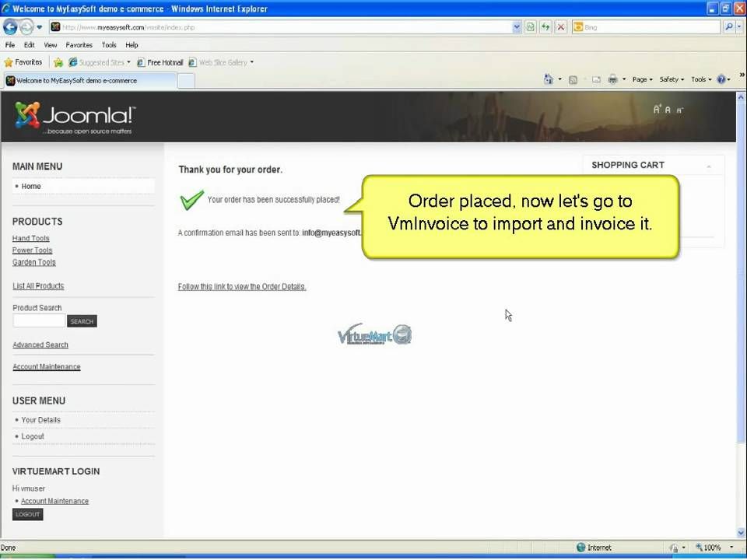Increase font size with A+ icon
The image size is (747, 560).
coord(657,110)
